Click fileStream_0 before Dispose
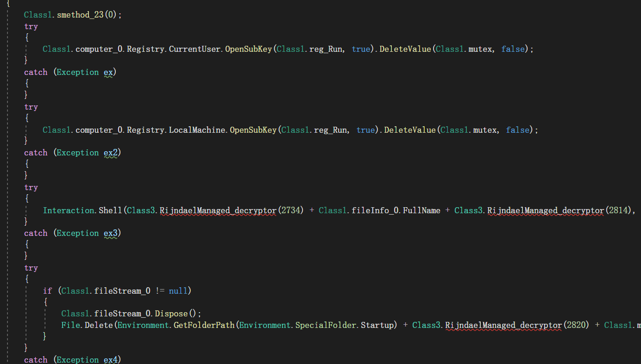 122,314
